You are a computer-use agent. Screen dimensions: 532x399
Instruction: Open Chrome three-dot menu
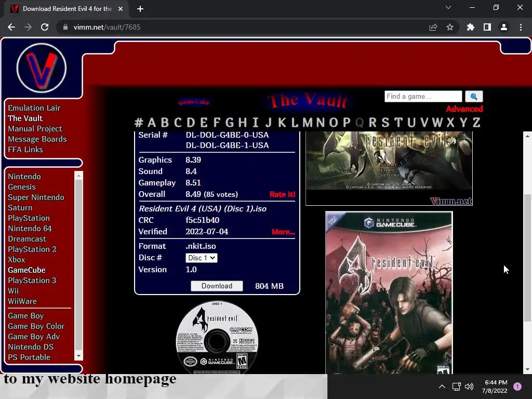[x=521, y=27]
